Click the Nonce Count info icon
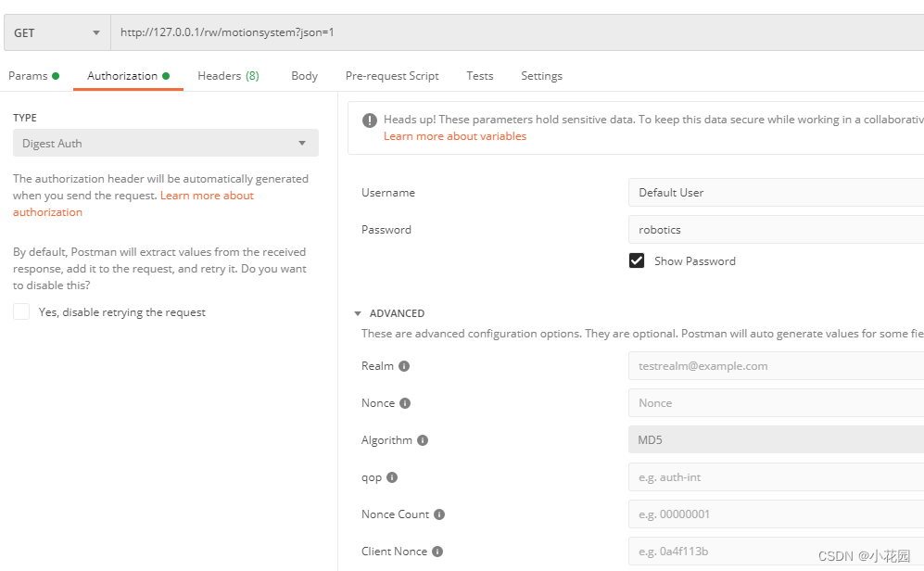 pos(439,514)
